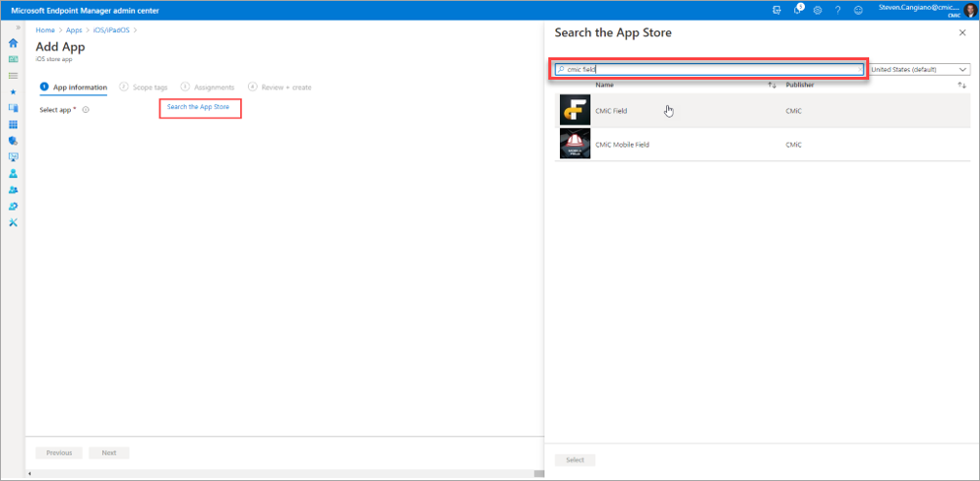
Task: Show Select app info tooltip icon
Action: (86, 109)
